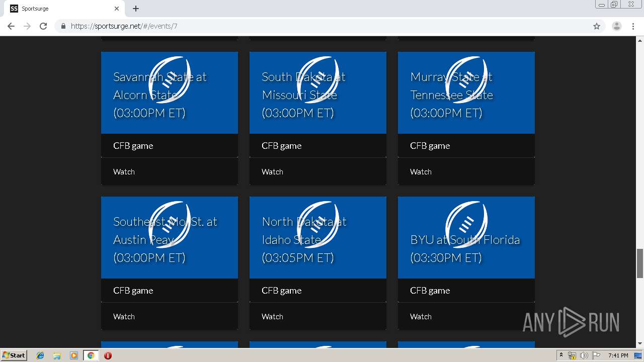Click the browser forward arrow
This screenshot has width=644, height=362.
pos(27,26)
